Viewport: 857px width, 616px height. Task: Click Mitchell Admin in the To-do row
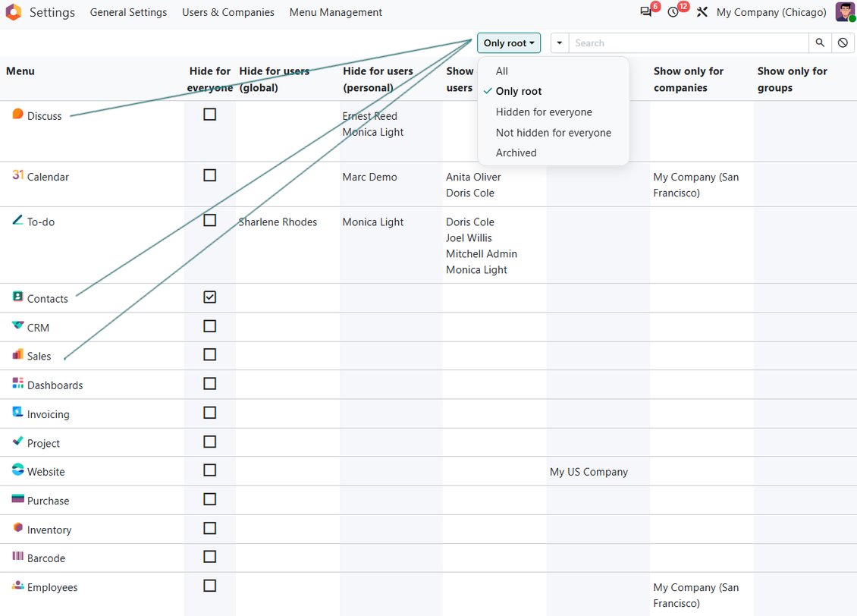coord(482,253)
